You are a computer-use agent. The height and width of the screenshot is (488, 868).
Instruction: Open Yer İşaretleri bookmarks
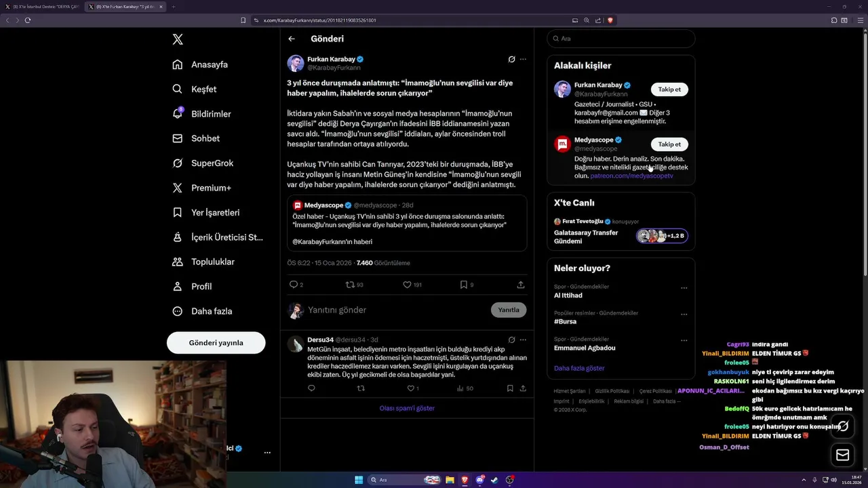tap(205, 212)
